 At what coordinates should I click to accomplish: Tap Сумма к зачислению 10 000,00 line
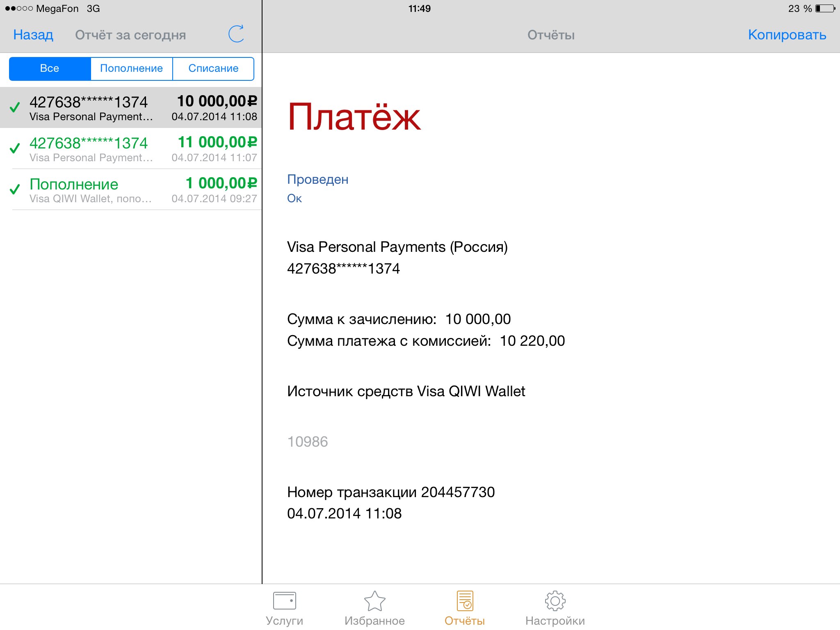tap(399, 319)
